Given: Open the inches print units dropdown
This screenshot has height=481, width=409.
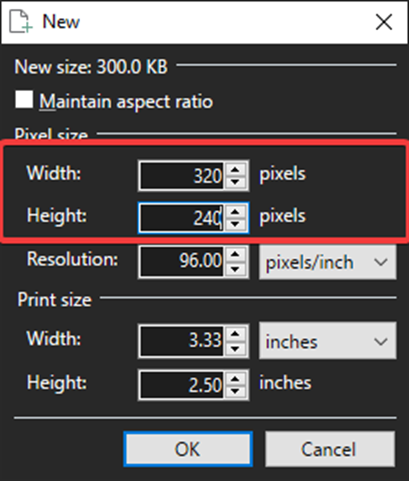Looking at the screenshot, I should (328, 341).
